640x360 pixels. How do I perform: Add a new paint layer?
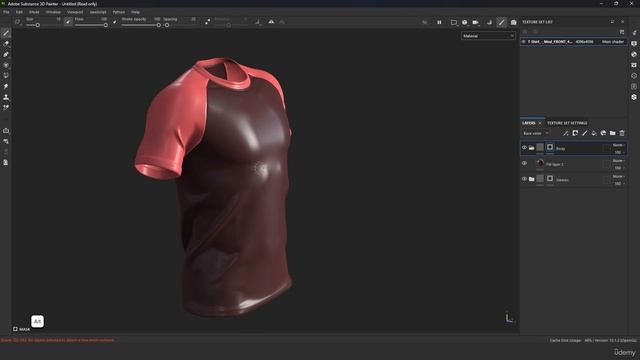tap(584, 133)
